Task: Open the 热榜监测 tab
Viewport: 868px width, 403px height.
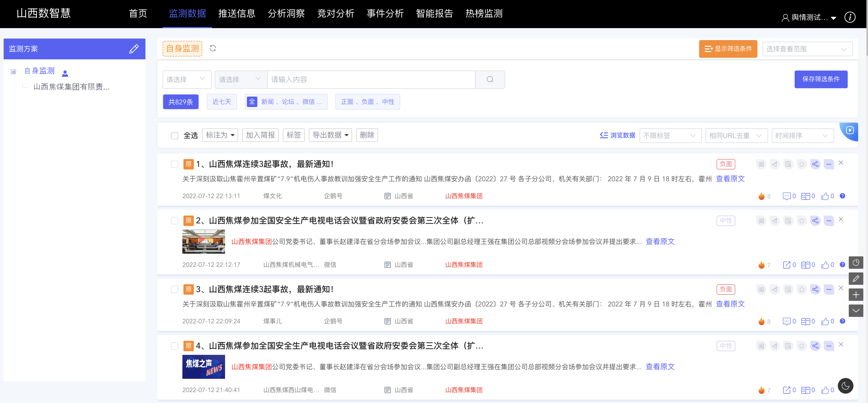Action: pyautogui.click(x=483, y=14)
